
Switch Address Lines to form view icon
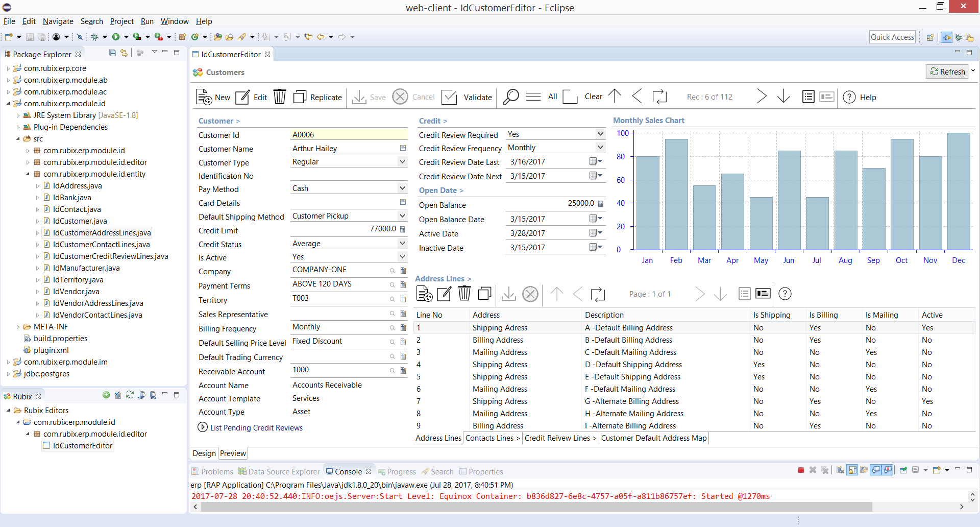pyautogui.click(x=763, y=293)
